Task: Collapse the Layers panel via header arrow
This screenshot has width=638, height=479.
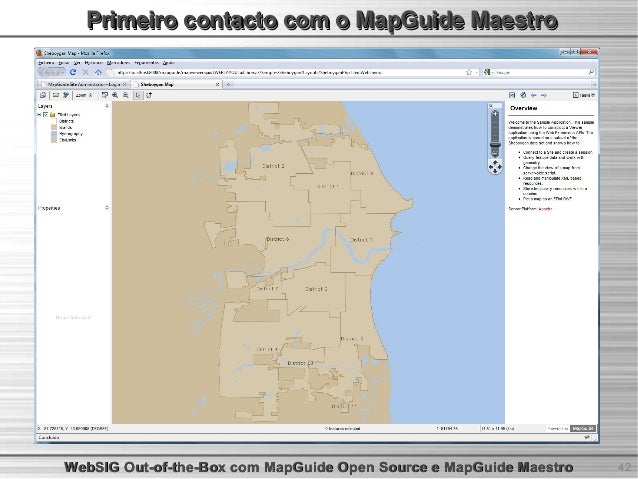Action: pos(107,106)
